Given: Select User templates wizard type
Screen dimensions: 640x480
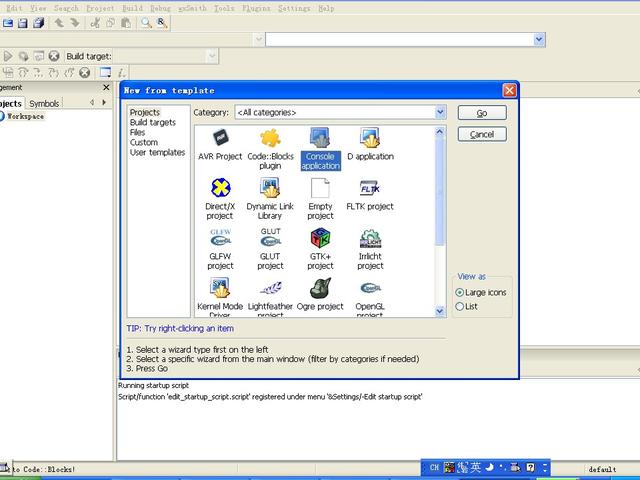Looking at the screenshot, I should pyautogui.click(x=158, y=152).
